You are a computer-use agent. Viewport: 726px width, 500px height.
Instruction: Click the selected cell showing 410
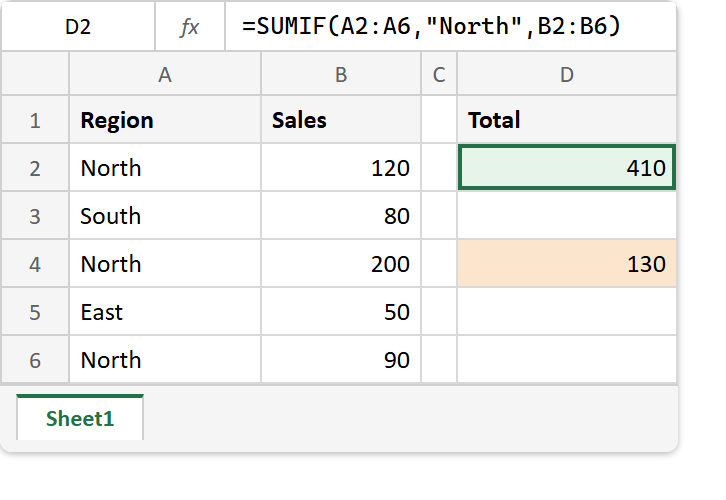567,168
